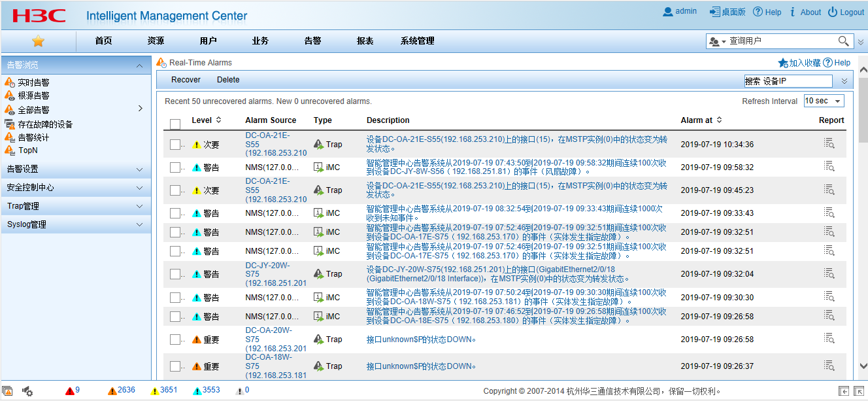Open report for 09:30:30 alarm
The width and height of the screenshot is (868, 401).
pyautogui.click(x=829, y=297)
